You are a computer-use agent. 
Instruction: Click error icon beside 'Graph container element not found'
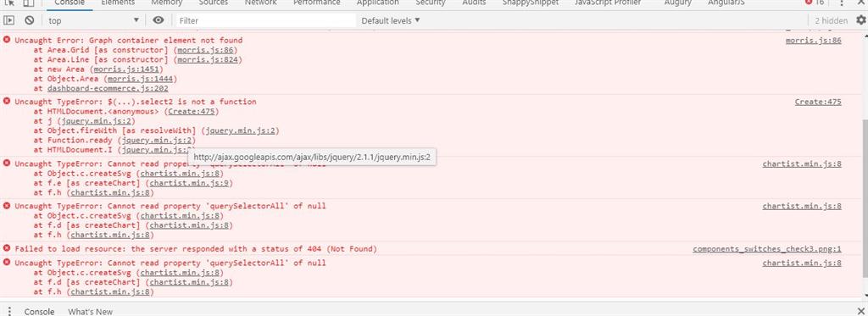click(7, 40)
